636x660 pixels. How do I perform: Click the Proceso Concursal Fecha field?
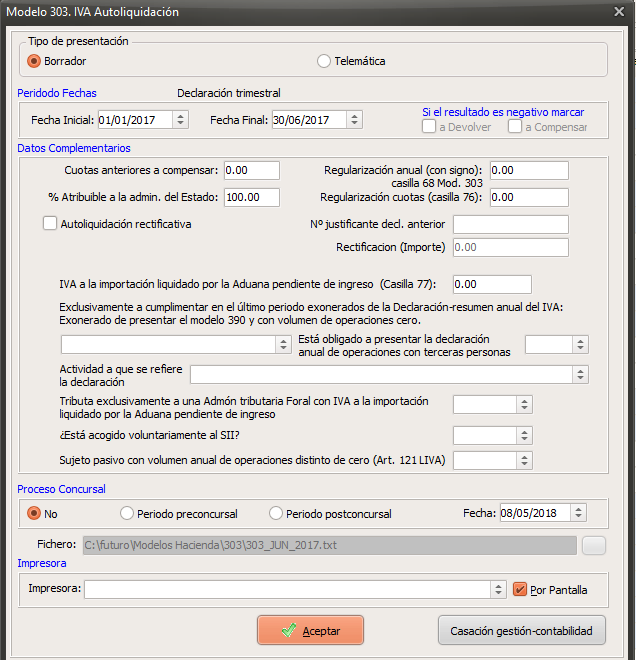[x=535, y=513]
